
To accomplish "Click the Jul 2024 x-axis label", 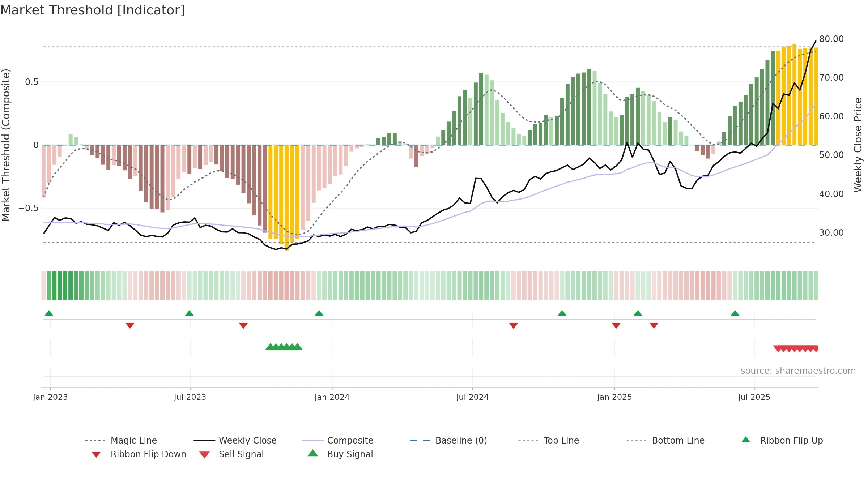I will coord(472,397).
